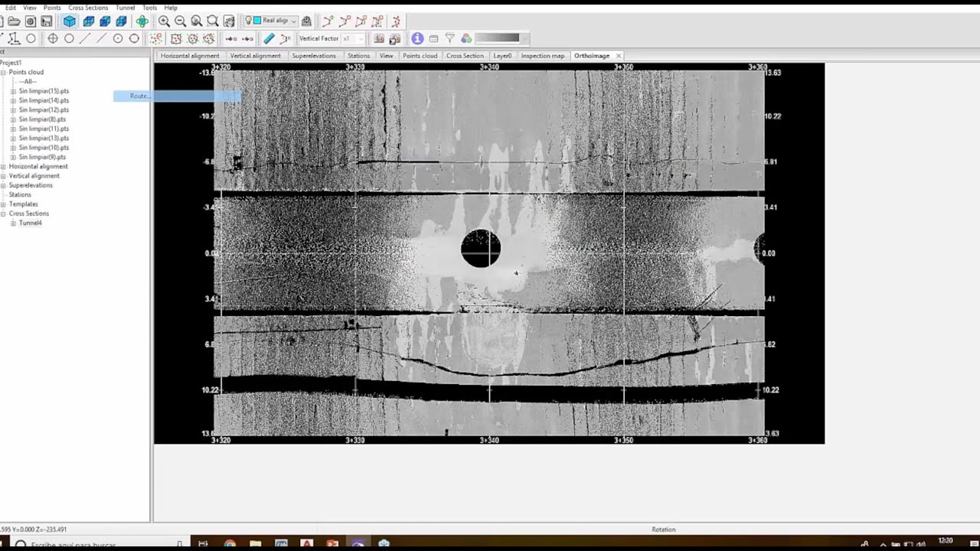The width and height of the screenshot is (980, 551).
Task: Switch to the Points cloud tab
Action: point(420,56)
